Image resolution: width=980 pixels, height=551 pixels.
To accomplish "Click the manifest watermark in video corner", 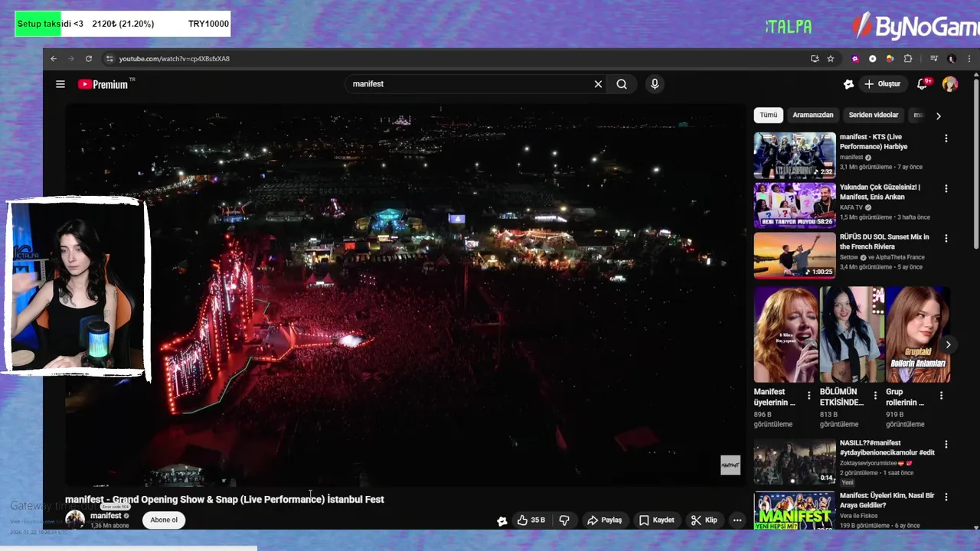I will tap(730, 465).
